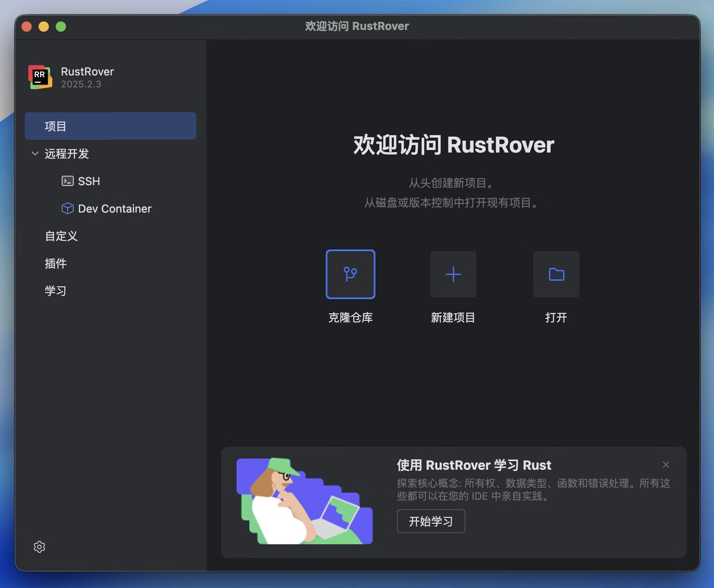The image size is (714, 588).
Task: Select the Dev Container cube icon
Action: coord(68,209)
